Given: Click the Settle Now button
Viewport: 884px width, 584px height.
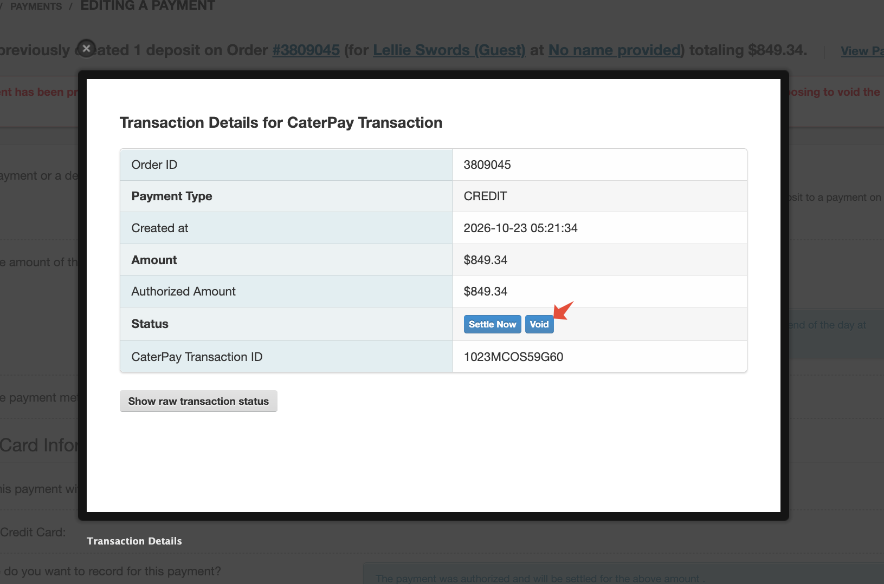Looking at the screenshot, I should [492, 324].
